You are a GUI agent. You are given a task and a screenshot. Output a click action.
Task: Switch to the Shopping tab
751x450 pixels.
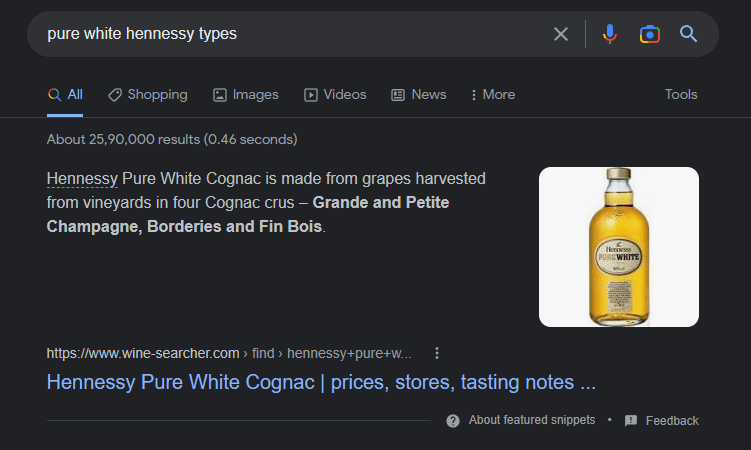click(148, 95)
